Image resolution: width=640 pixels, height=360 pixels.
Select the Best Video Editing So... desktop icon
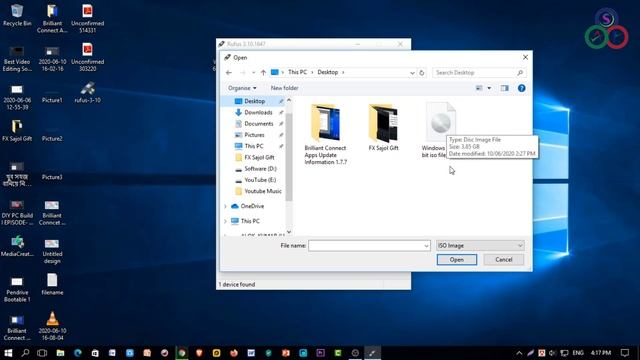pyautogui.click(x=17, y=59)
